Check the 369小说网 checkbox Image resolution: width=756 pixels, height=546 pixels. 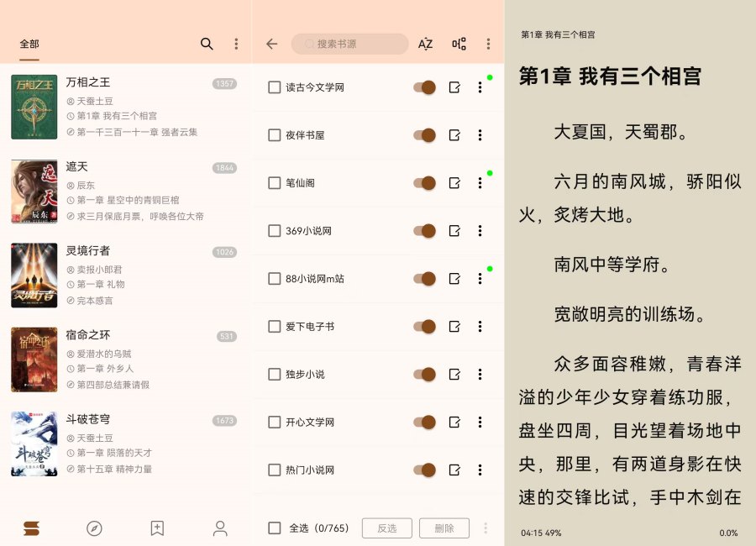click(274, 231)
